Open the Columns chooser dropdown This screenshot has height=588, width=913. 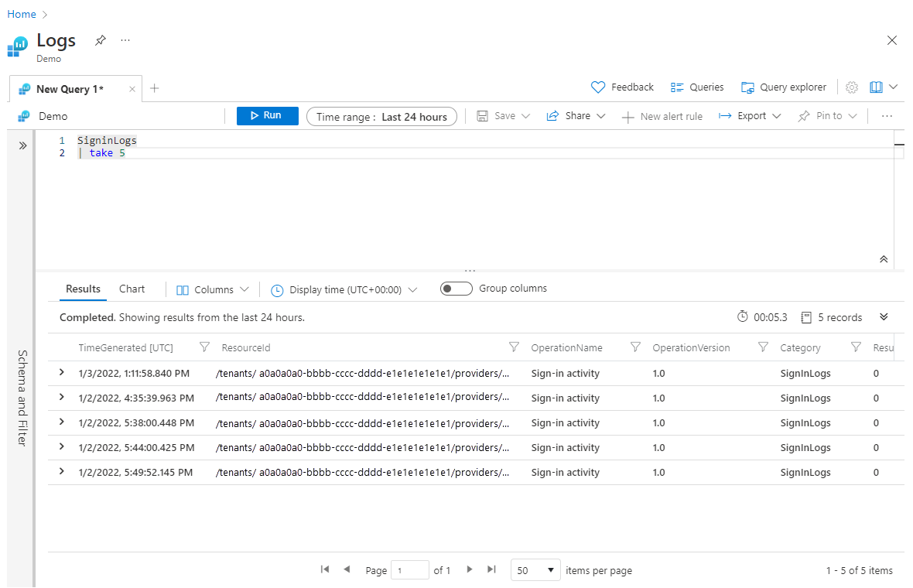coord(213,289)
